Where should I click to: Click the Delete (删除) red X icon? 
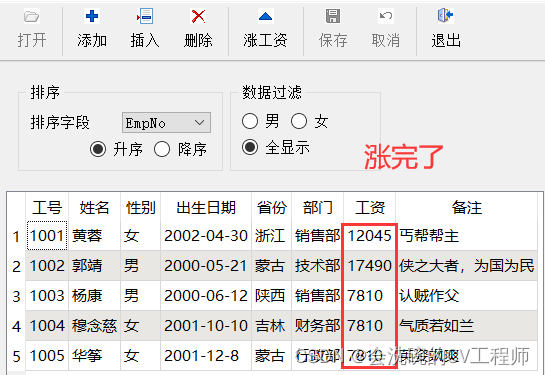click(x=198, y=16)
